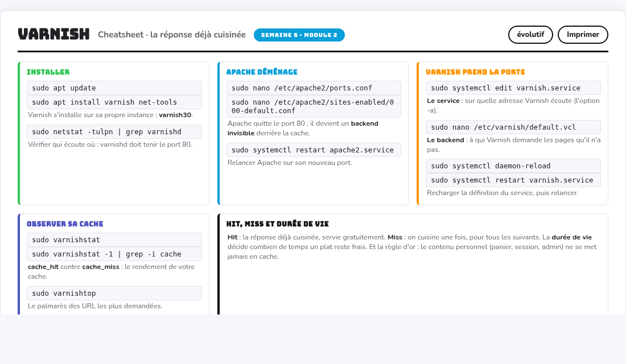Click the cache_hit contre cache_miss note

tap(111, 272)
